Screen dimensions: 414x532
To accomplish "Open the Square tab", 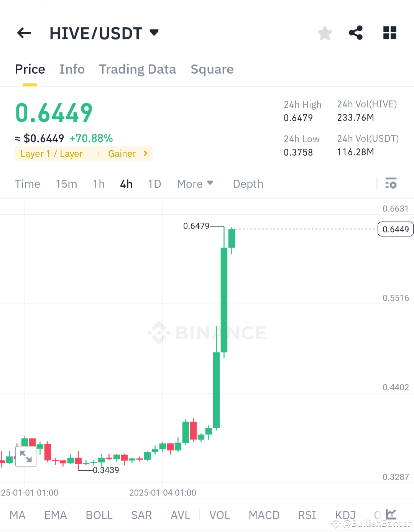I will point(212,69).
